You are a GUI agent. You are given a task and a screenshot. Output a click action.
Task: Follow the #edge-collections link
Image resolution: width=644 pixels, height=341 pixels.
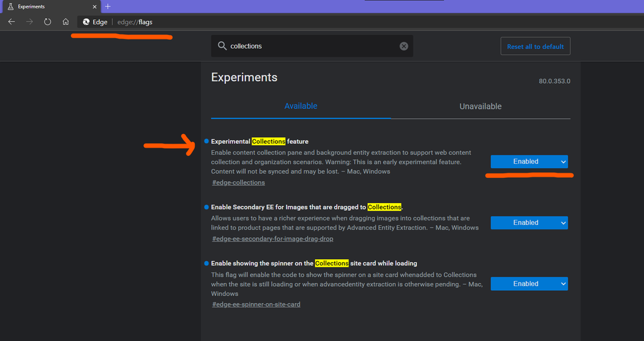(239, 182)
